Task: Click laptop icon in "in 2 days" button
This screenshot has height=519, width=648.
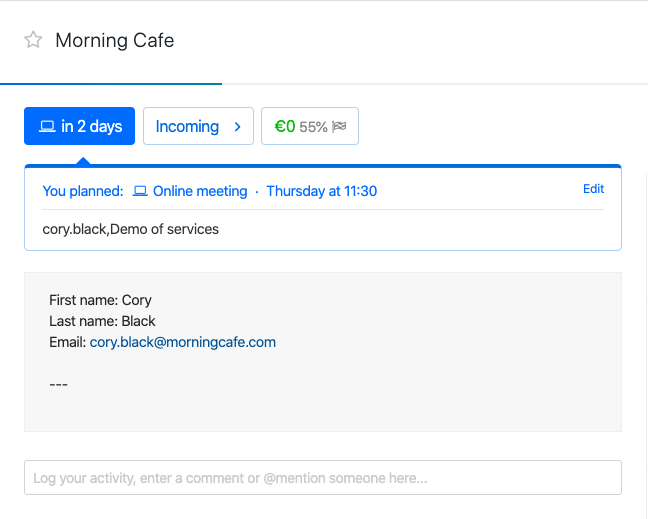Action: click(46, 126)
